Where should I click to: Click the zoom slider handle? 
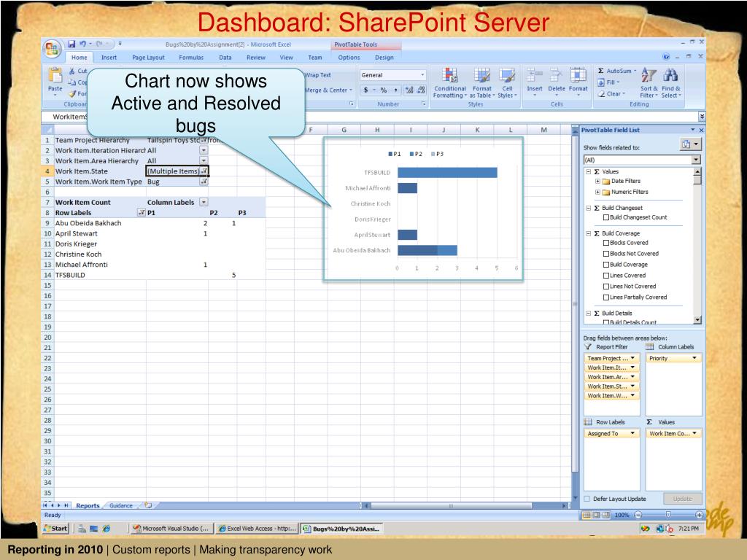click(668, 515)
